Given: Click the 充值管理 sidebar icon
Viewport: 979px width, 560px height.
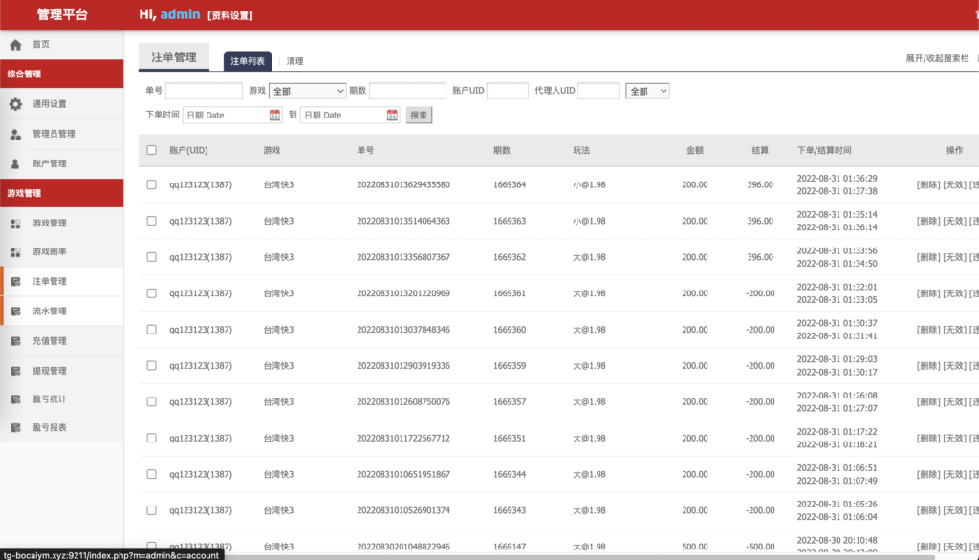Looking at the screenshot, I should tap(15, 341).
